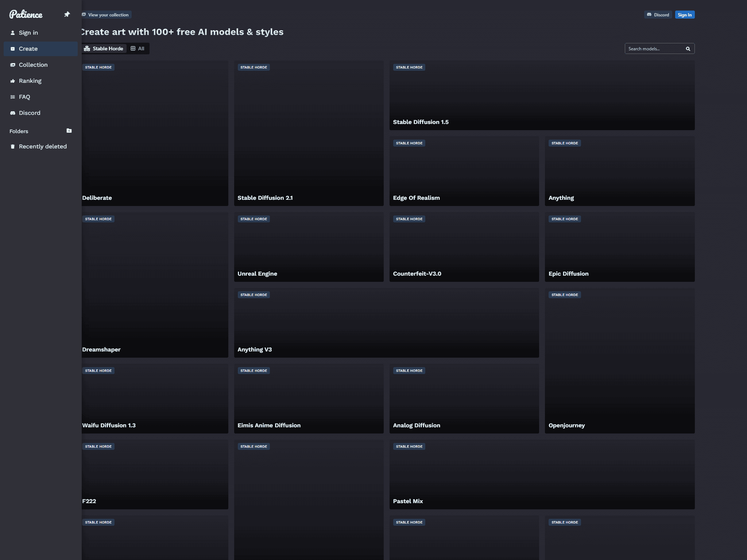Open the Counterfeit-V3.0 model card

464,247
